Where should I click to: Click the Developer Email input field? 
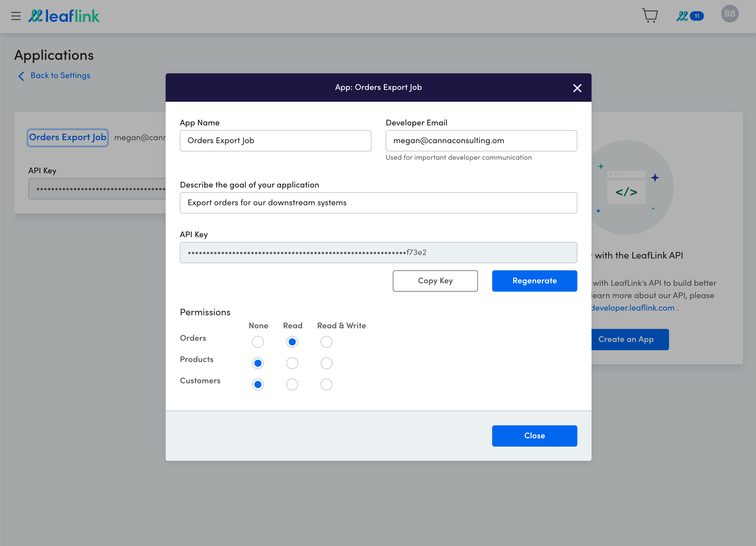(x=482, y=141)
